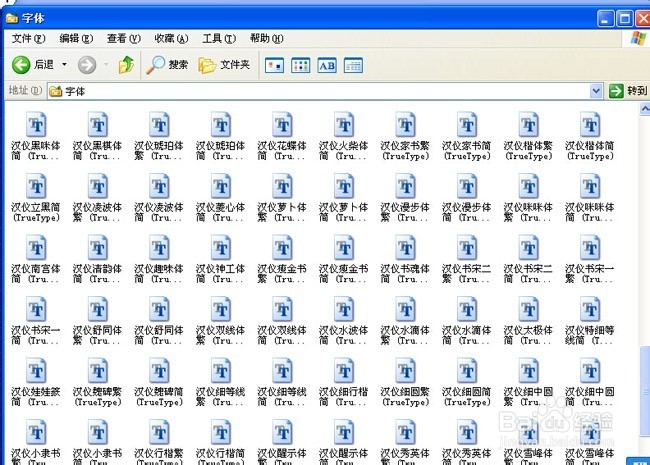Open the forward history dropdown arrow
This screenshot has width=650, height=465.
pos(106,65)
